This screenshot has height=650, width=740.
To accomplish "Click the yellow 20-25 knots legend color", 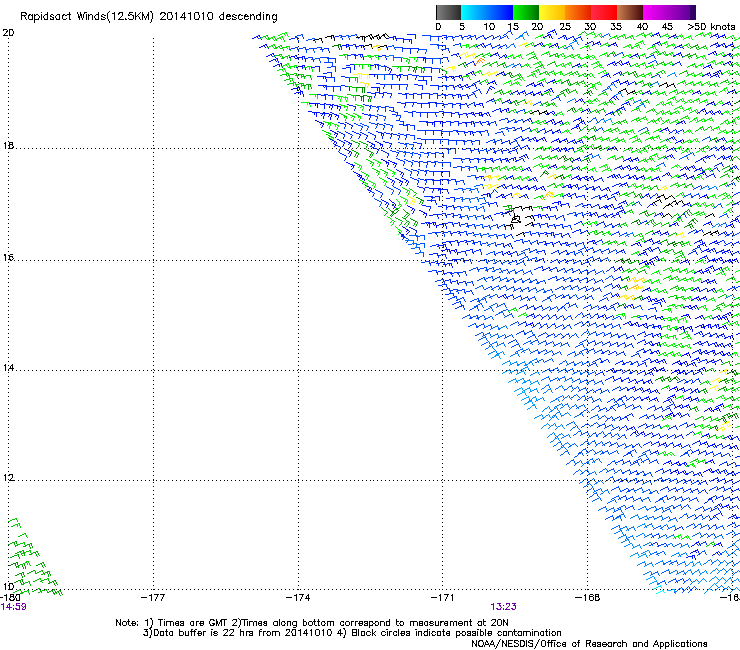I will 552,12.
